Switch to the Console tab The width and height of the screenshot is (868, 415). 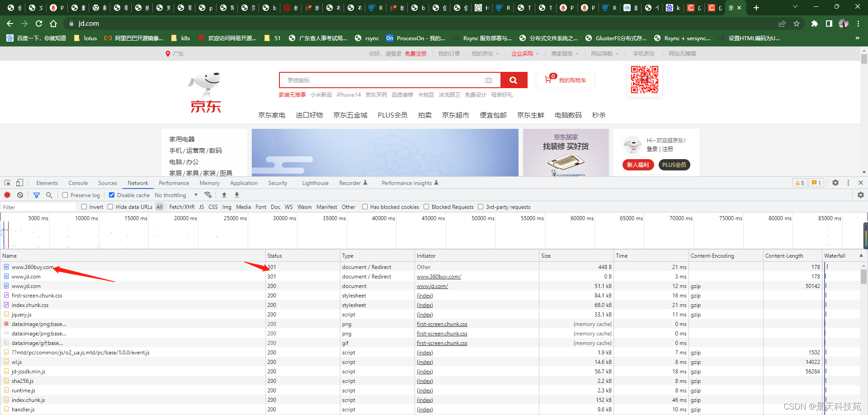(x=78, y=183)
